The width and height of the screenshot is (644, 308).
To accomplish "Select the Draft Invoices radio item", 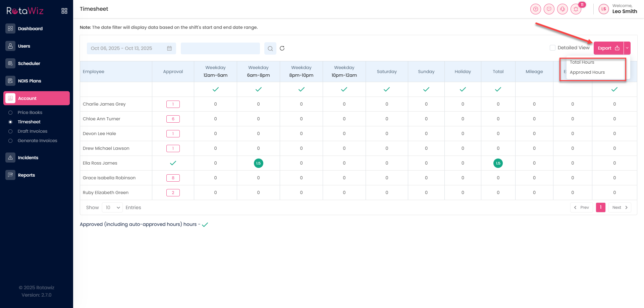I will coord(10,131).
